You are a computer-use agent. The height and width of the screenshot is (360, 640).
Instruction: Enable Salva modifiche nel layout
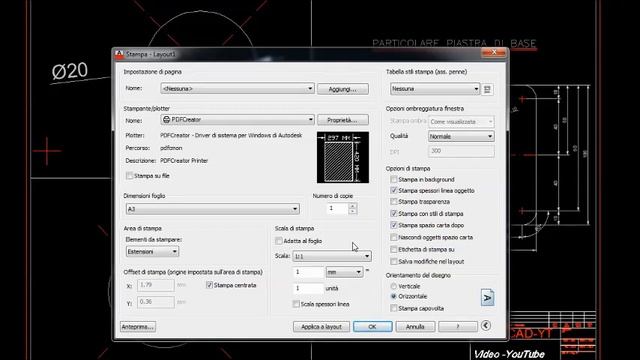[393, 261]
